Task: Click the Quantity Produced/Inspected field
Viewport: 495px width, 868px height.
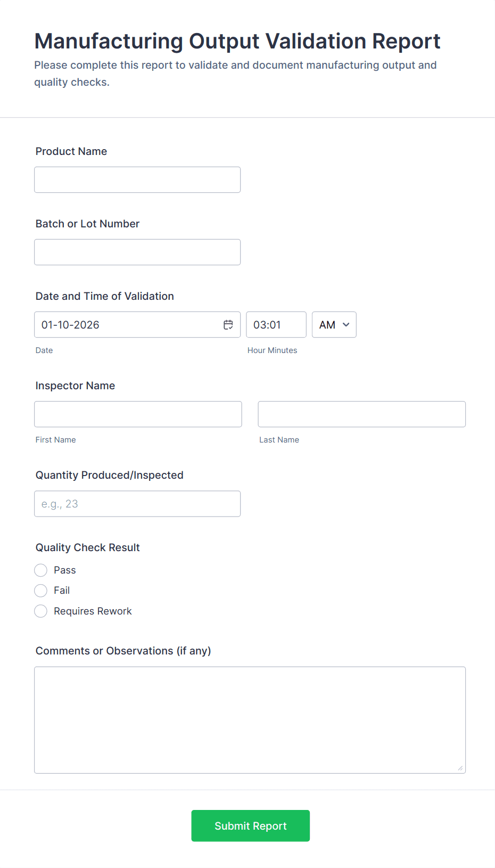Action: [x=137, y=503]
